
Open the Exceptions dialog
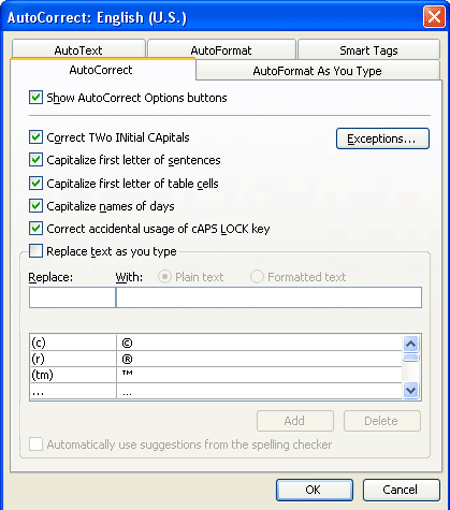[x=382, y=138]
